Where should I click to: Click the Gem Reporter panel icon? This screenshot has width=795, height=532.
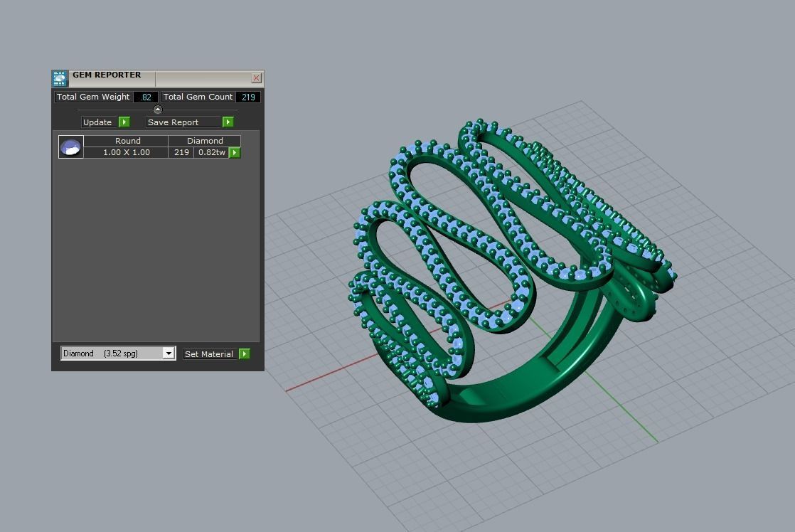pos(60,78)
